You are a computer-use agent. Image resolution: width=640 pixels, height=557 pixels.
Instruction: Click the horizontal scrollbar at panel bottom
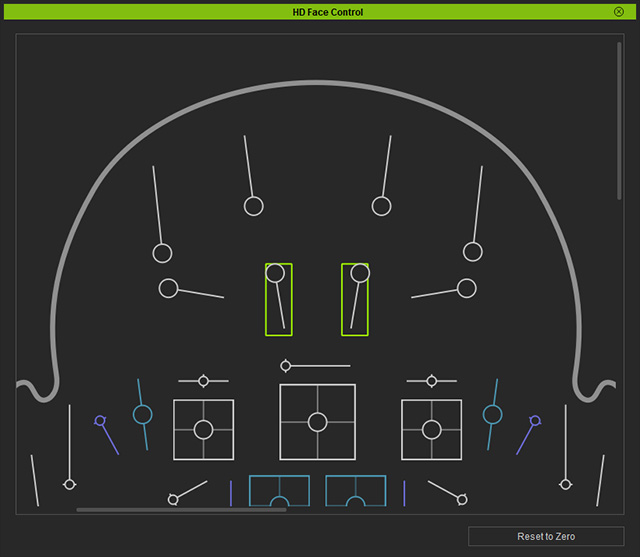(181, 510)
